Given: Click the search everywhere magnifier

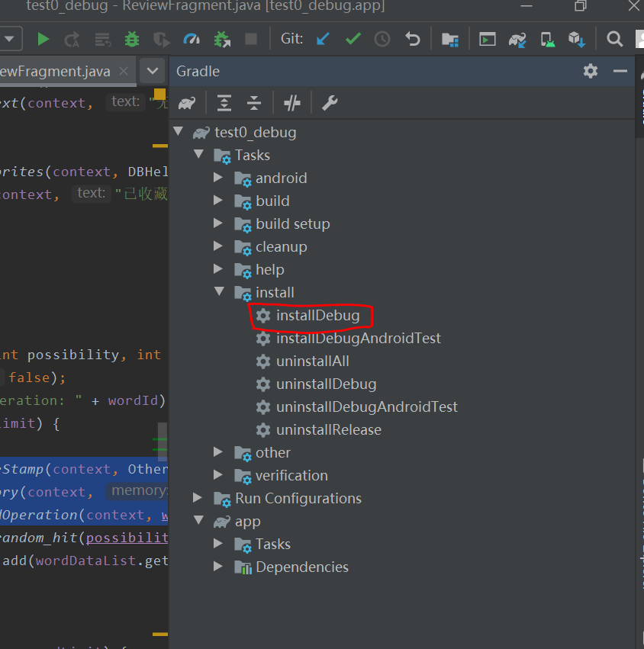Looking at the screenshot, I should click(x=614, y=39).
